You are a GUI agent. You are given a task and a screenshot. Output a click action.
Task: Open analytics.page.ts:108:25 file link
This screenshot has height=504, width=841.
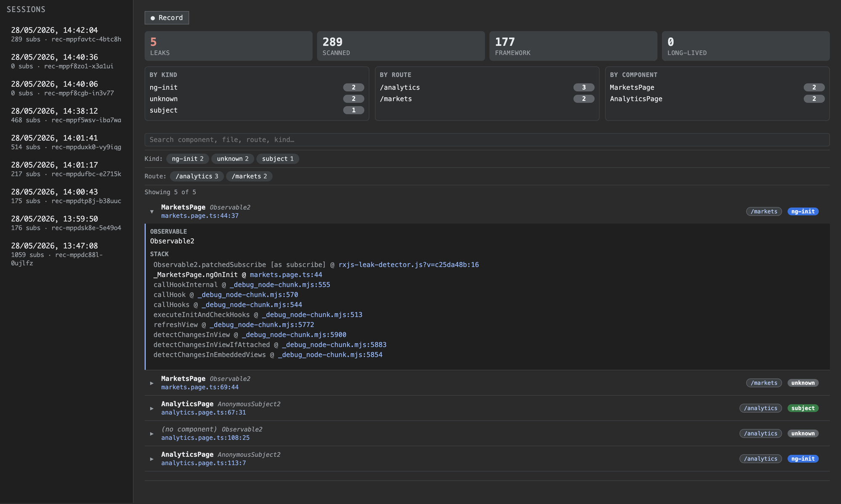click(x=205, y=438)
